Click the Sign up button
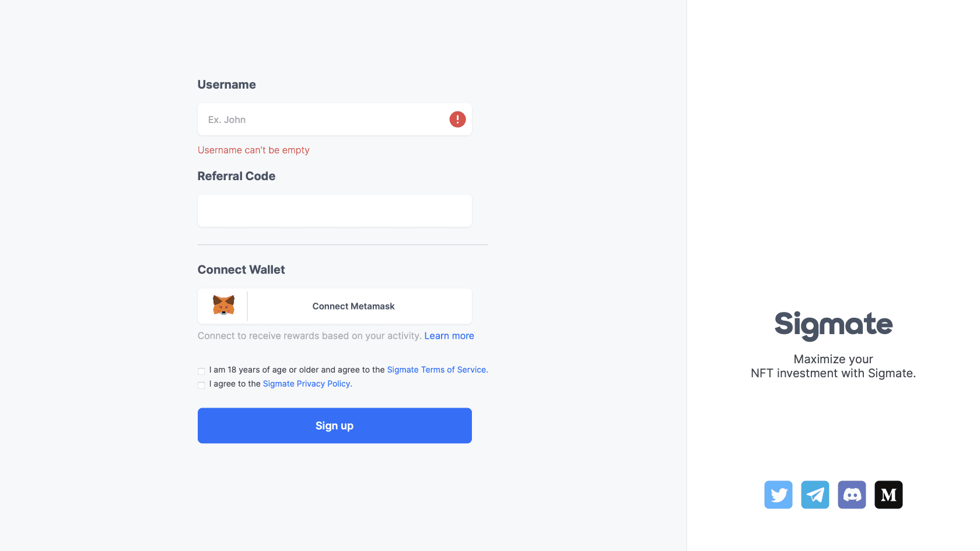The height and width of the screenshot is (551, 980). click(x=334, y=425)
